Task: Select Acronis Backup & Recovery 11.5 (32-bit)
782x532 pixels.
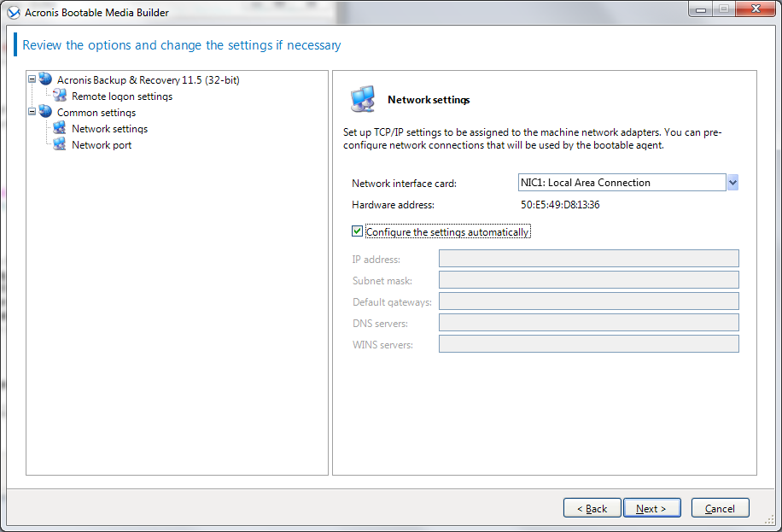Action: pos(149,80)
